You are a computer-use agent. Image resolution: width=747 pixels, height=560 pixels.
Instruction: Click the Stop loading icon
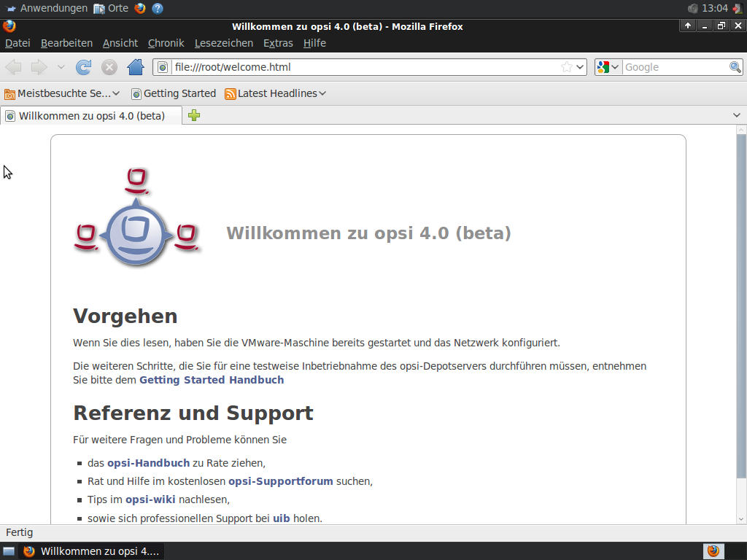(x=109, y=66)
